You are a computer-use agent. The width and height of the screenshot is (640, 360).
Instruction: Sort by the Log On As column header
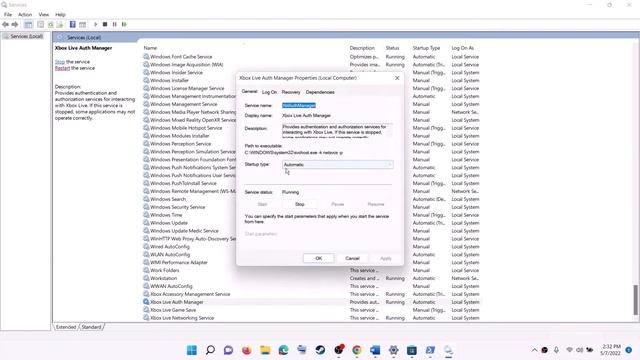click(462, 48)
